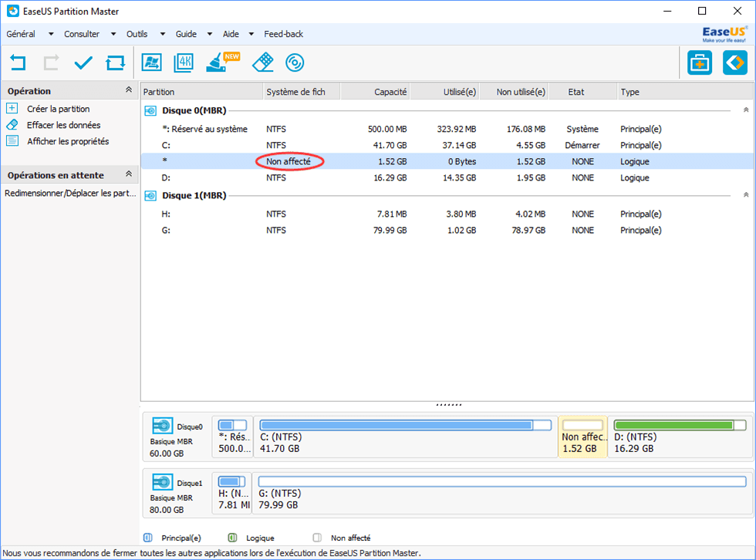Collapse the Disque 1(MBR) partition group
The image size is (756, 560).
746,194
